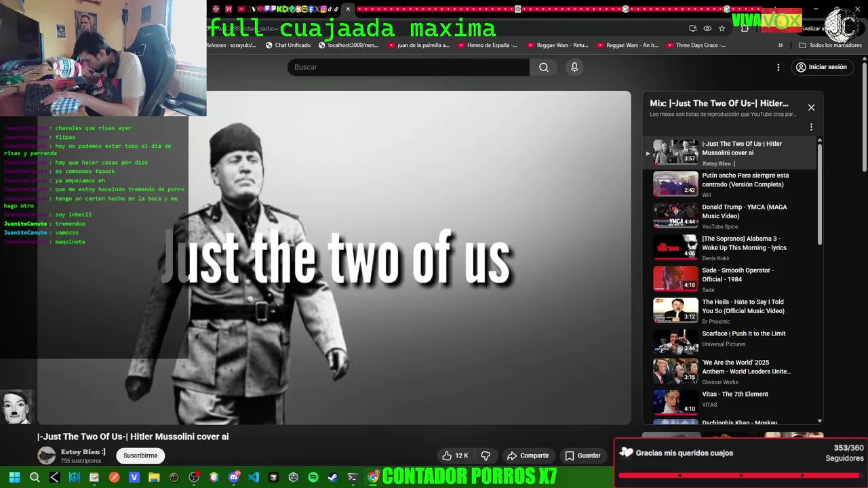The image size is (868, 488).
Task: Play The Heils - Hate to Say thumbnail
Action: pos(675,310)
